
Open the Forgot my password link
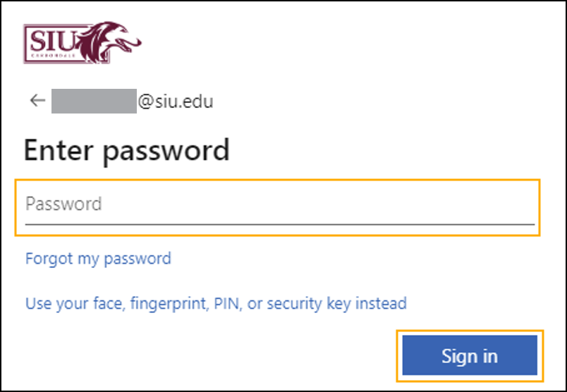(98, 259)
